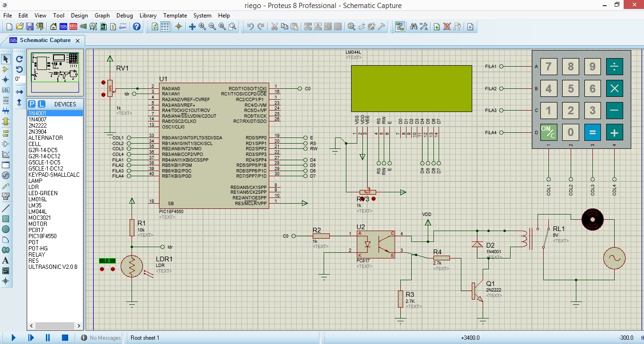Undo the last change

tap(250, 26)
